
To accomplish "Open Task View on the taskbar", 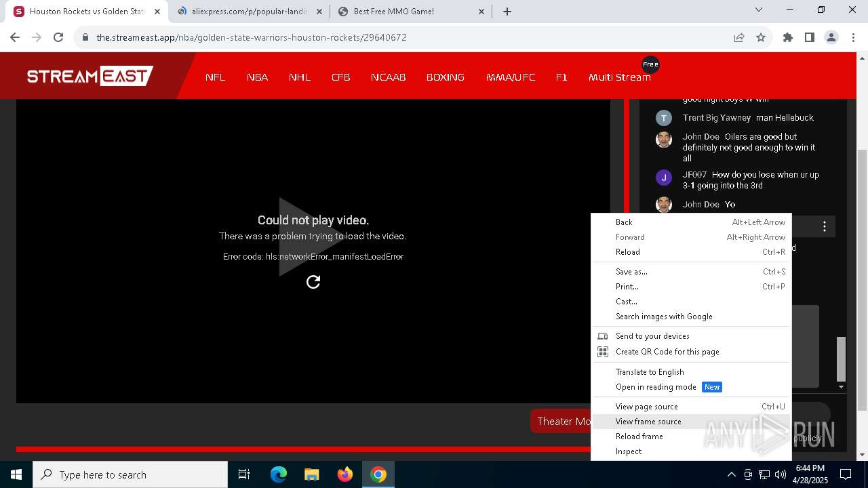I will tap(244, 474).
